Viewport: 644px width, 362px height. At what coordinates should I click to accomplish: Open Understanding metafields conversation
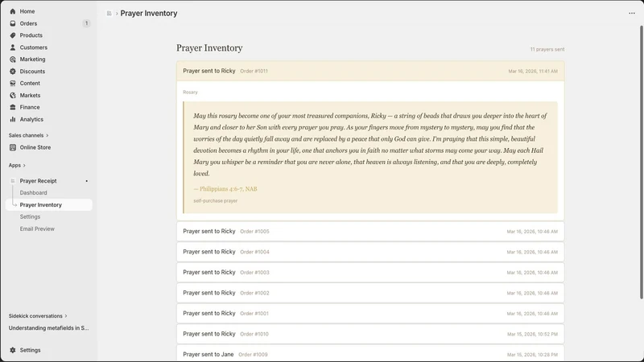click(x=48, y=328)
